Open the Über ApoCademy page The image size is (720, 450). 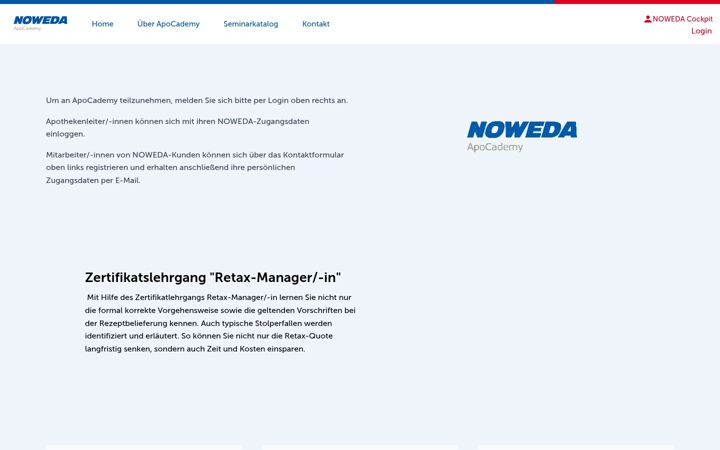coord(169,24)
